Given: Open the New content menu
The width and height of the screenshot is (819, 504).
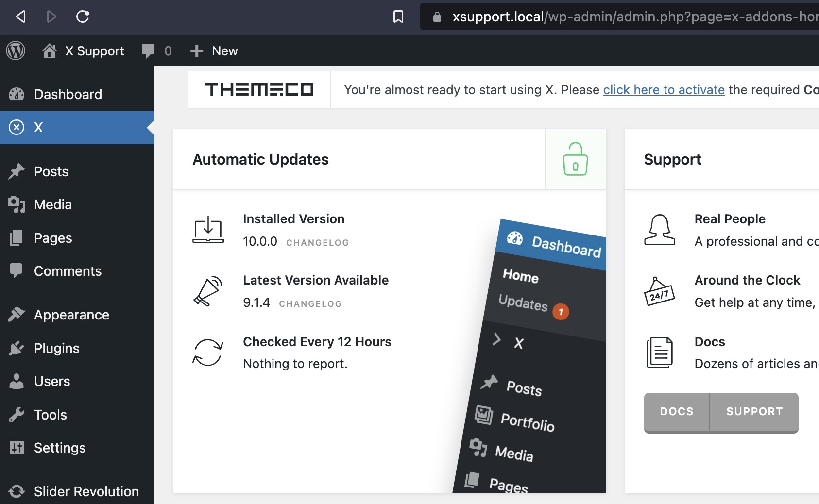Looking at the screenshot, I should click(x=214, y=51).
